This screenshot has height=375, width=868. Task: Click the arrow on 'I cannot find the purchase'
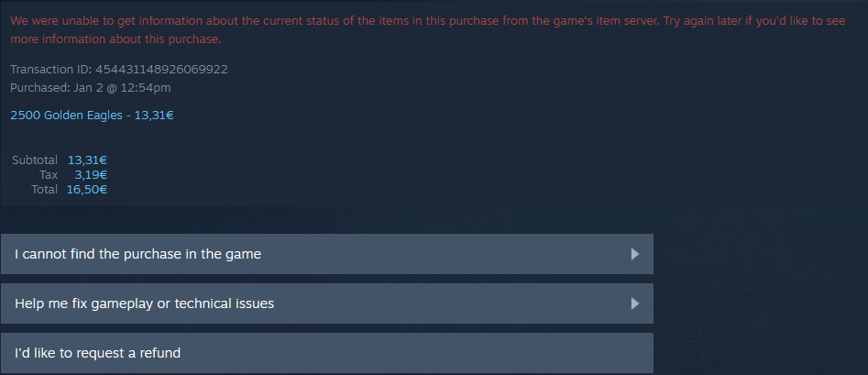click(x=634, y=254)
